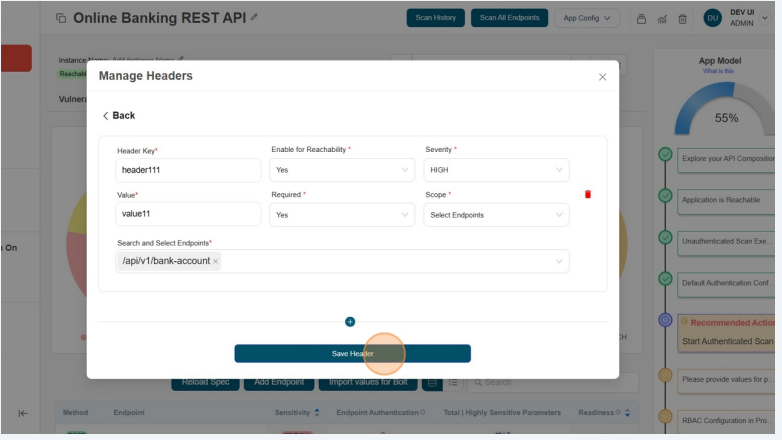Click the plus icon to add another header
Image resolution: width=782 pixels, height=440 pixels.
(350, 321)
